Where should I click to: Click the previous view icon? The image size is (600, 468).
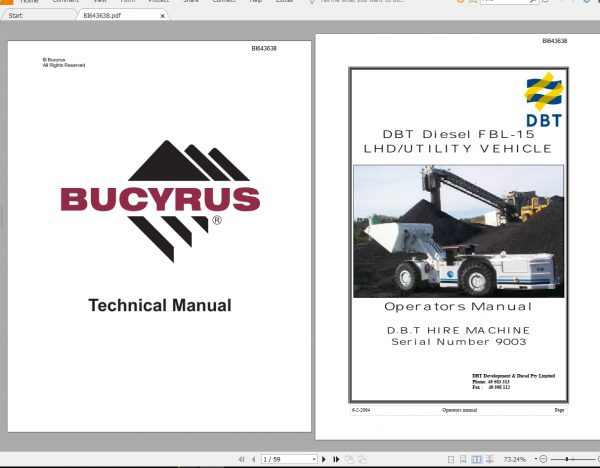point(349,459)
